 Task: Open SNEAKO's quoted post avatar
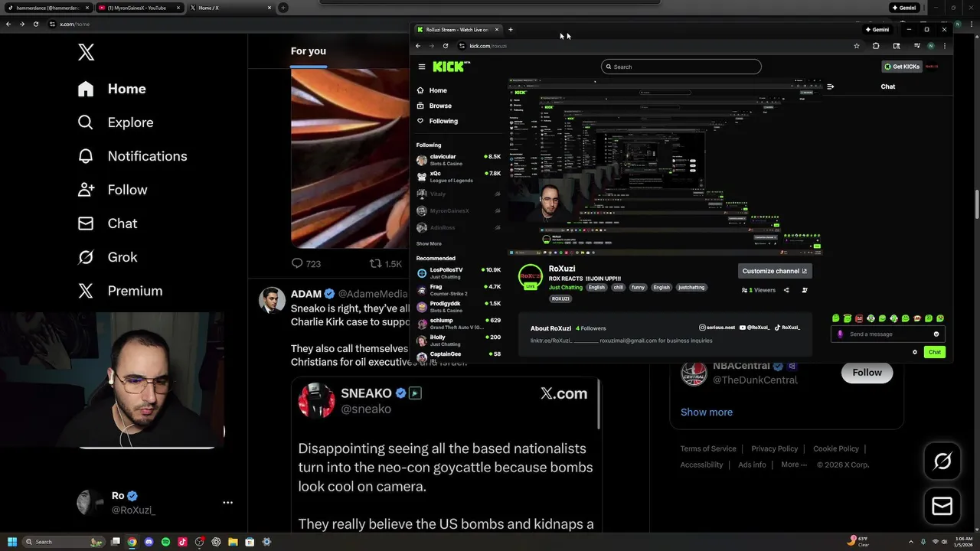coord(316,400)
